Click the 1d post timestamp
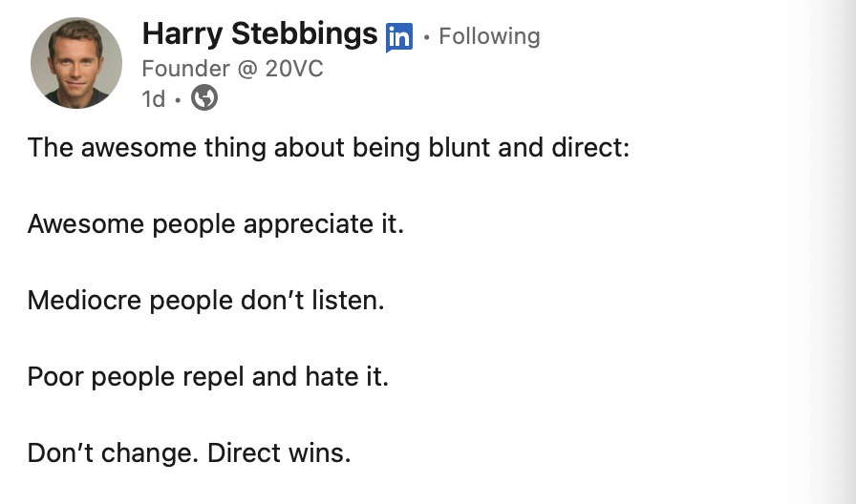The image size is (856, 504). pos(153,98)
